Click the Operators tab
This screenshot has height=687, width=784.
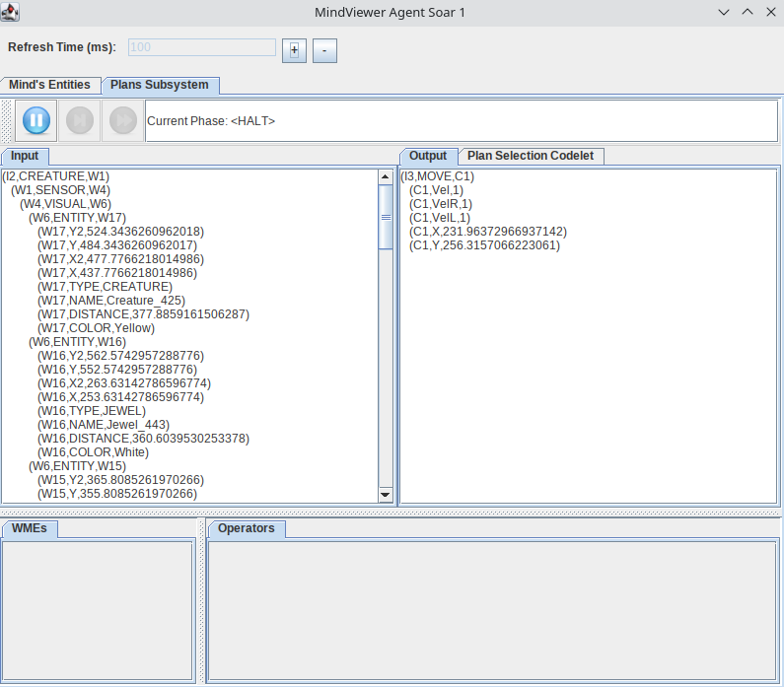[246, 528]
